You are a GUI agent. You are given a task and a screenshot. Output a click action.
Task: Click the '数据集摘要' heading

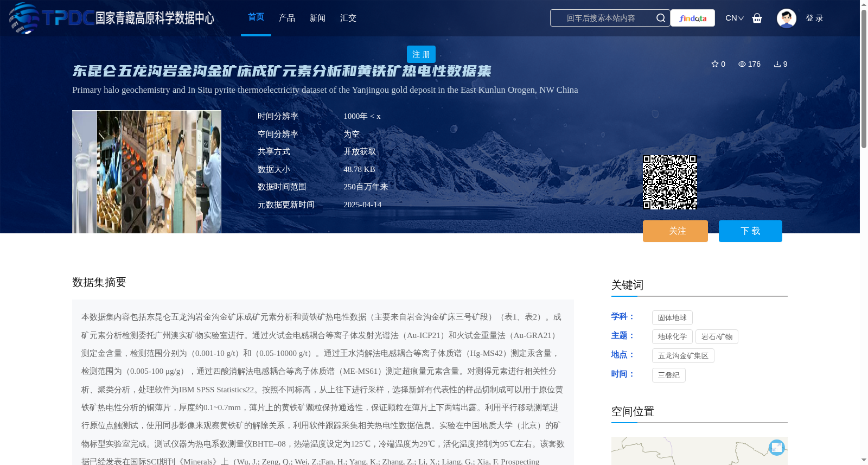(99, 282)
